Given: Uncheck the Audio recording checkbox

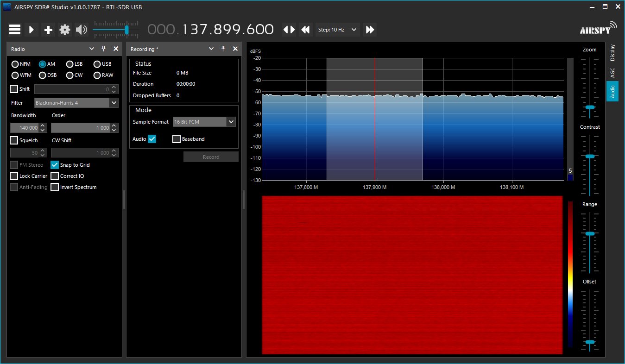Looking at the screenshot, I should point(152,139).
